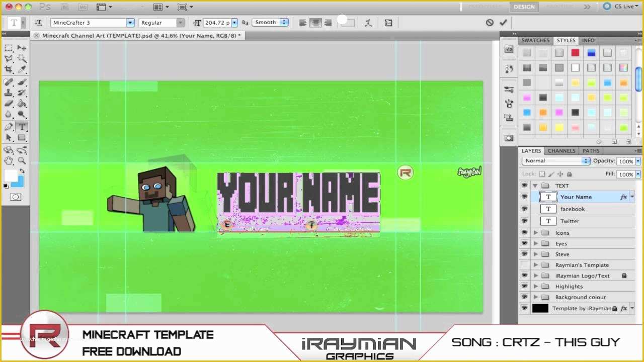
Task: Open the Opacity slider dropdown
Action: coord(638,161)
